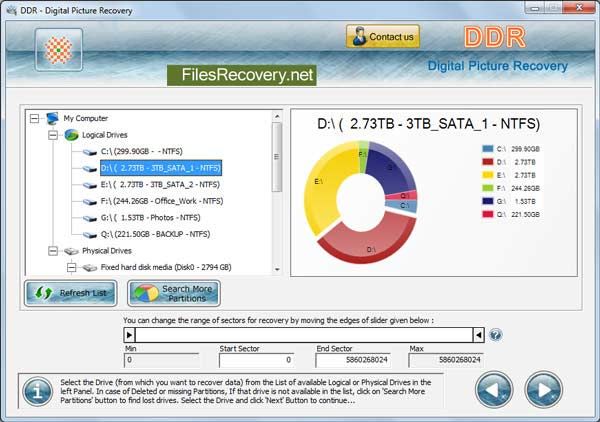Screen dimensions: 600x422
Task: Click drive icon next to G:\ Photos
Action: pos(90,218)
